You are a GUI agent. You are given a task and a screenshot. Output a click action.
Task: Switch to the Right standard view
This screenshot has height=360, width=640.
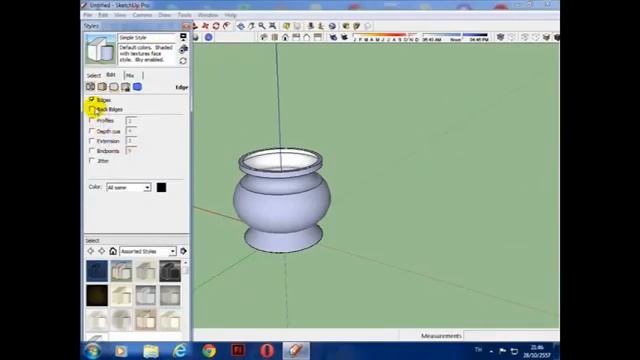pyautogui.click(x=296, y=37)
